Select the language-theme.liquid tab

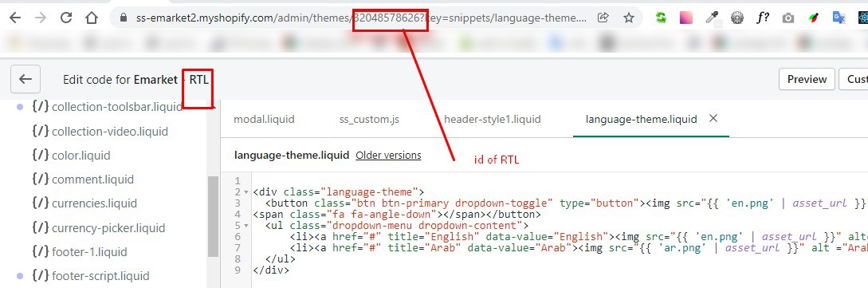641,119
